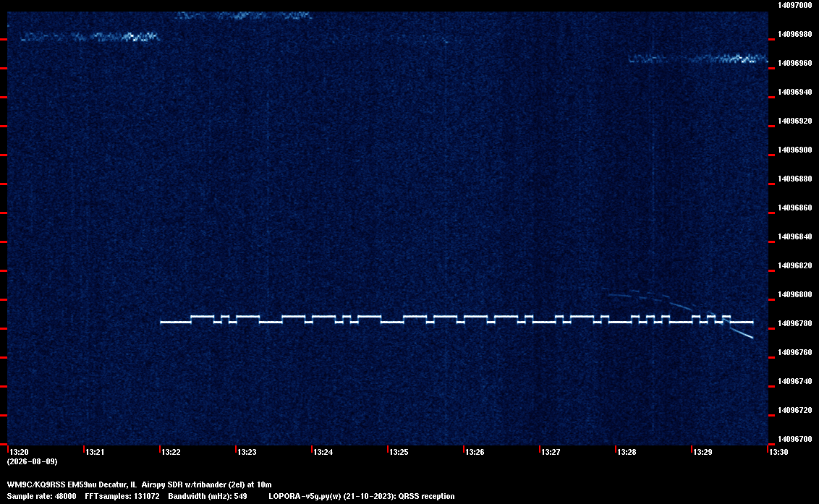Click frequency label 14096760
Image resolution: width=819 pixels, height=504 pixels.
point(795,353)
